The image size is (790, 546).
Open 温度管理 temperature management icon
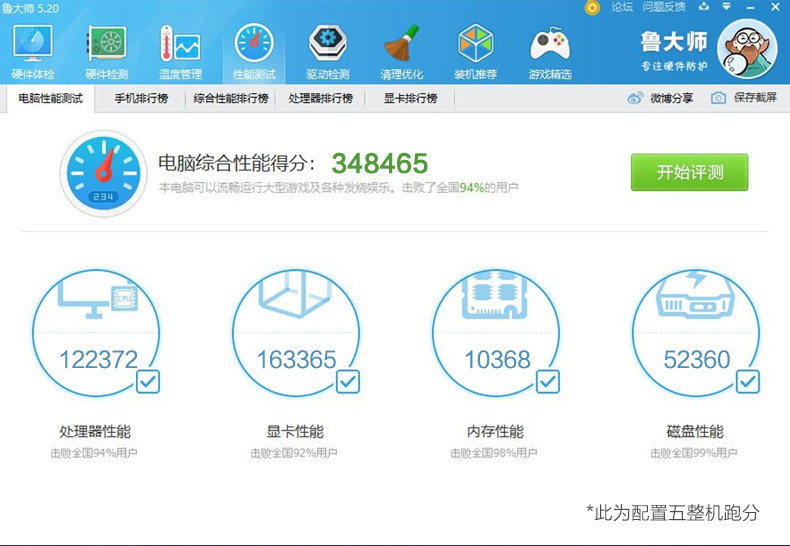point(180,44)
